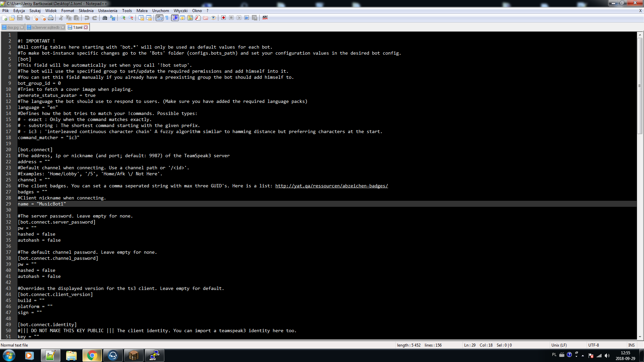Click the Save All icon

coord(28,18)
